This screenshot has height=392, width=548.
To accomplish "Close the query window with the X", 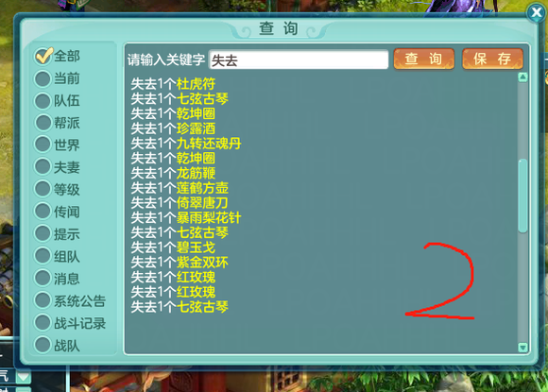I will pyautogui.click(x=536, y=13).
